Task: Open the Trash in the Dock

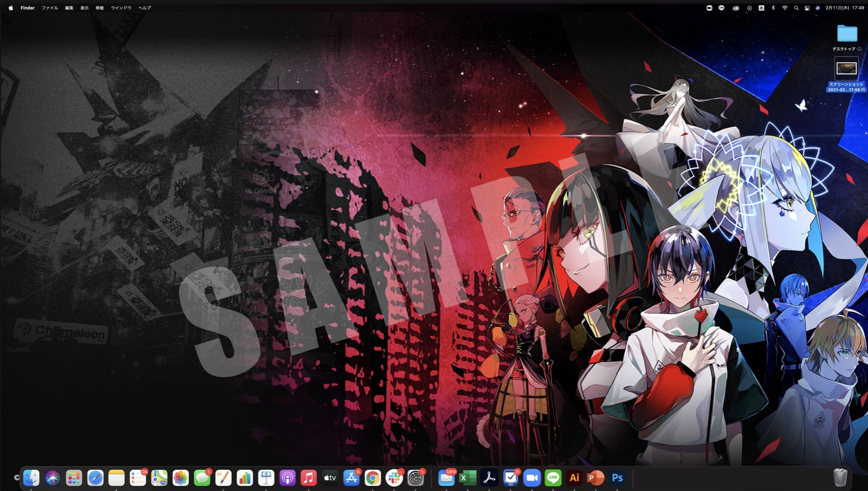Action: pos(840,477)
